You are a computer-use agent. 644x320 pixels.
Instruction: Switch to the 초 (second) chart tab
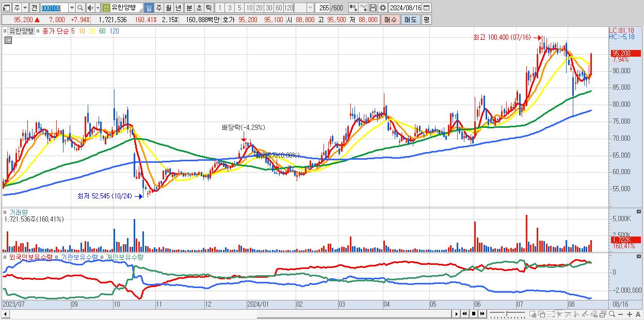[x=199, y=8]
